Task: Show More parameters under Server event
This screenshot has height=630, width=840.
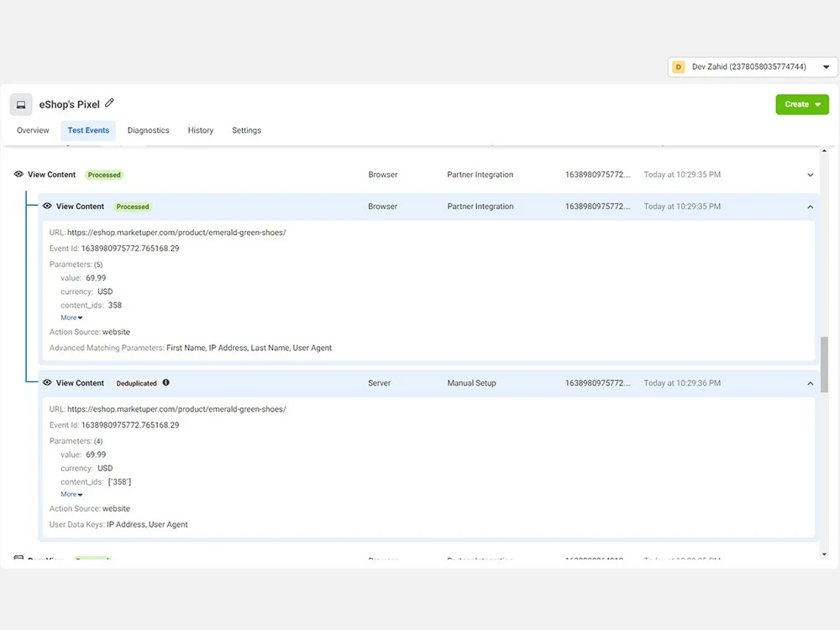Action: (x=71, y=495)
